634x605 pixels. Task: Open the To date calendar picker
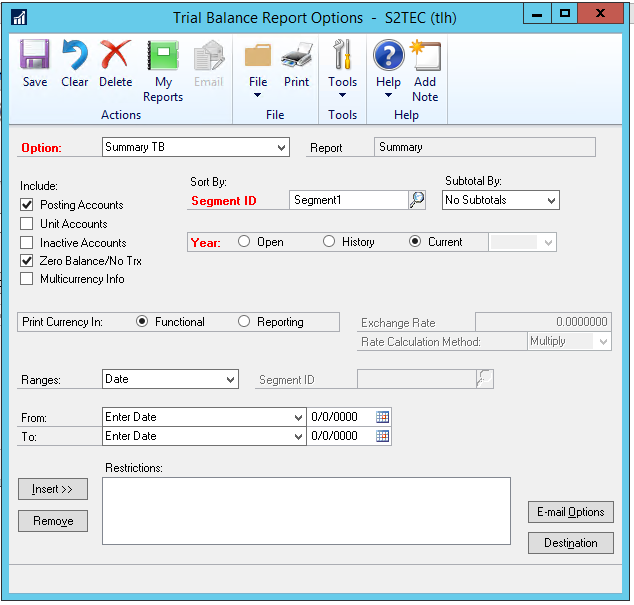click(383, 436)
